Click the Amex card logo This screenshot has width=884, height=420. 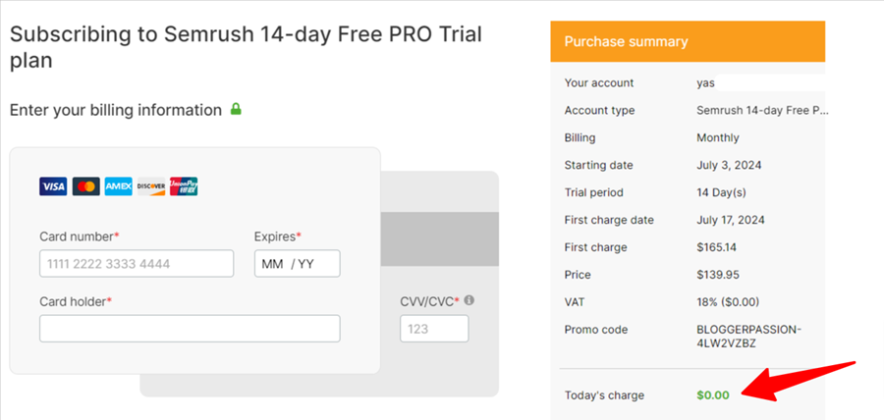click(x=119, y=186)
